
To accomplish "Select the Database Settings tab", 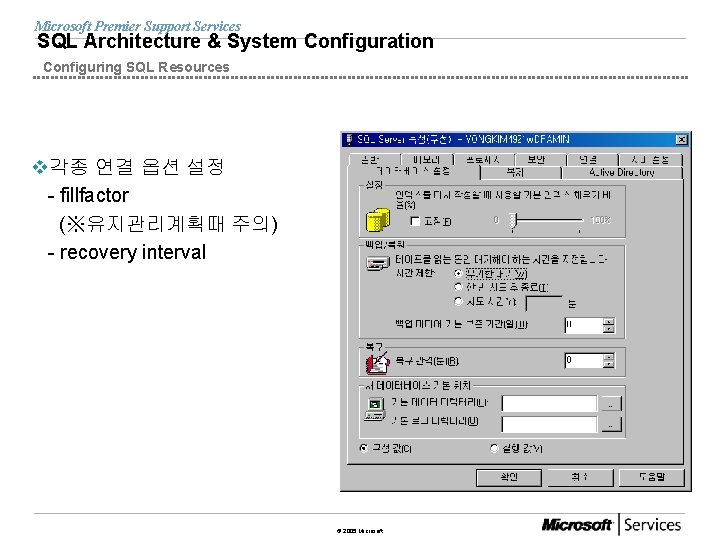I will [x=413, y=171].
